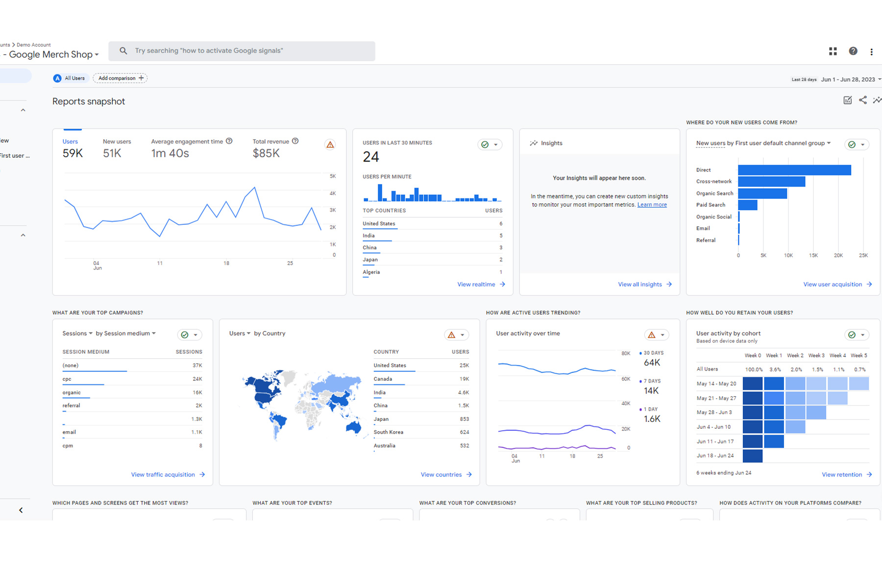Select the Average engagement time metric tab

pos(191,147)
